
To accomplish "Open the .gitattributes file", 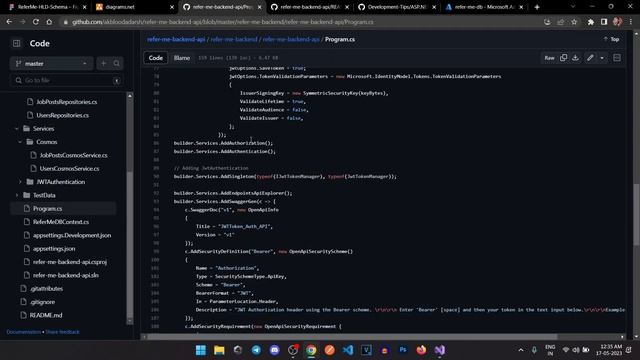I will (x=46, y=289).
